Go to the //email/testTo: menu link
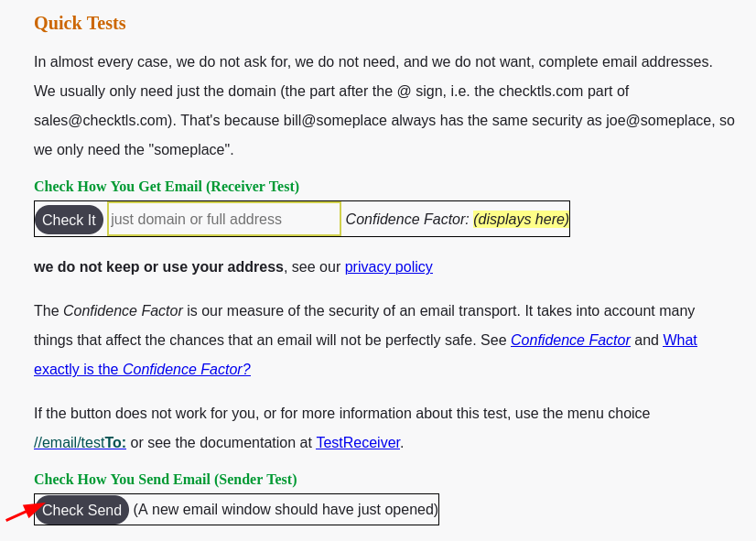 tap(80, 443)
